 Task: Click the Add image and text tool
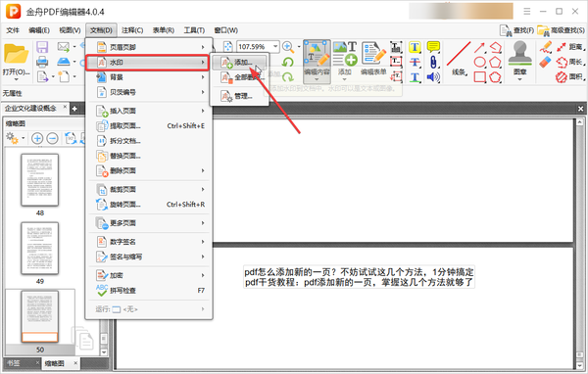tap(345, 59)
